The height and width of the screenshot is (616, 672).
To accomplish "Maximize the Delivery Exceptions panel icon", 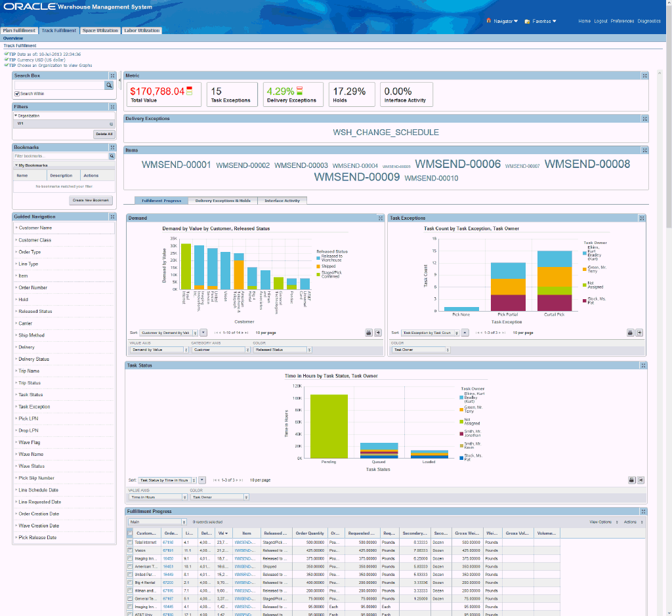I will pyautogui.click(x=644, y=119).
